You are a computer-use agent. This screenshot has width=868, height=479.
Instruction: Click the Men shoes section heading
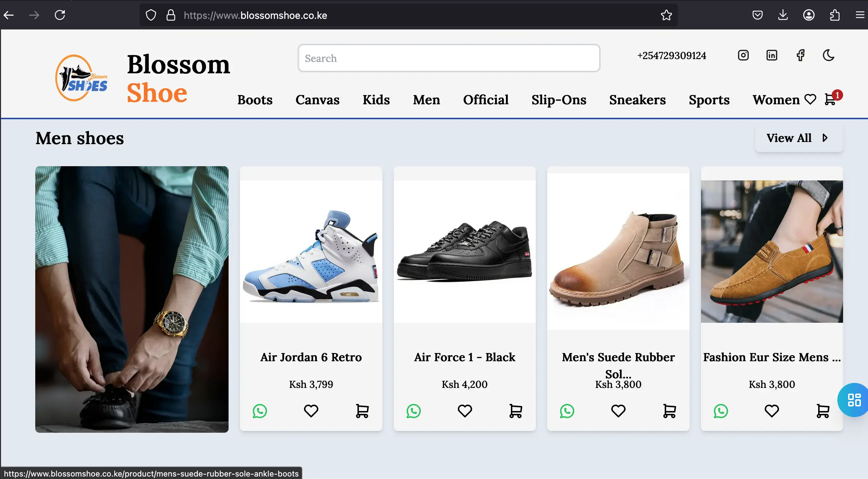[80, 138]
